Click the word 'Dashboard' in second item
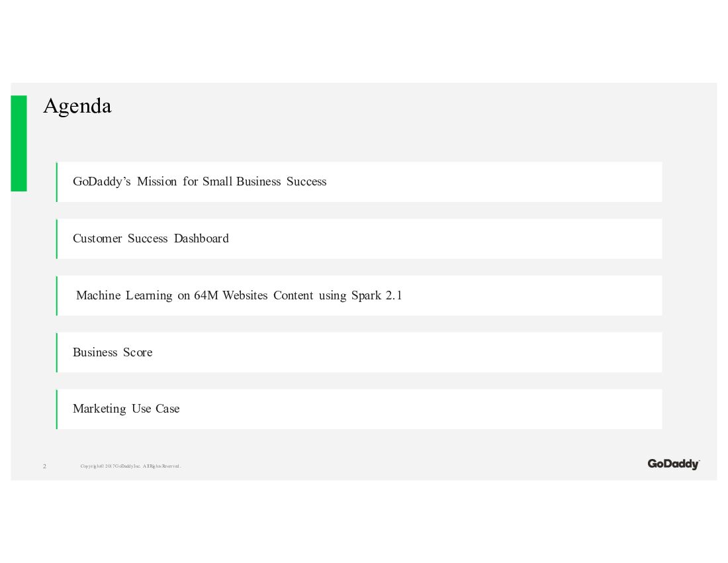The image size is (728, 563). pyautogui.click(x=201, y=238)
